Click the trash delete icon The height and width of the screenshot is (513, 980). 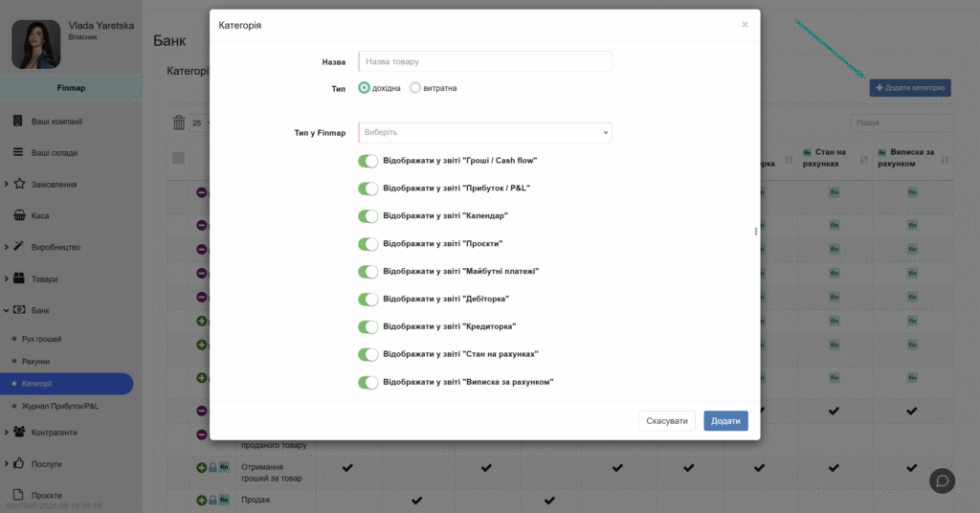click(179, 123)
